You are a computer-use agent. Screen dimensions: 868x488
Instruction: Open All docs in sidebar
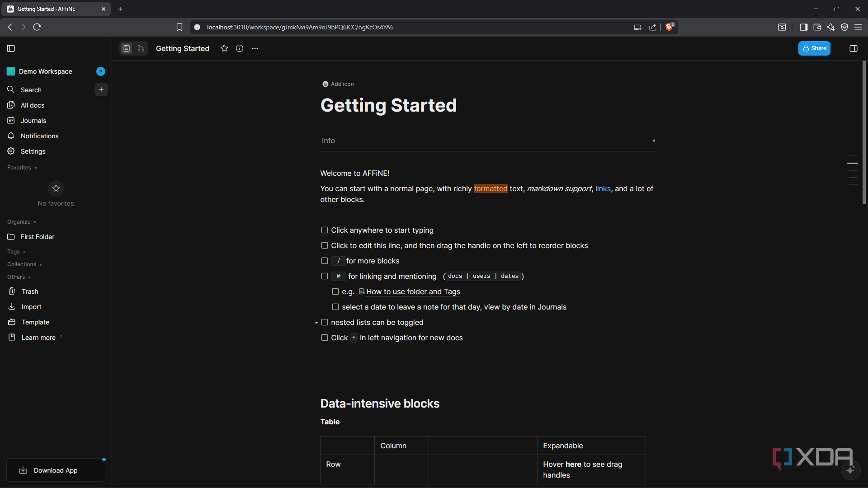(x=33, y=105)
